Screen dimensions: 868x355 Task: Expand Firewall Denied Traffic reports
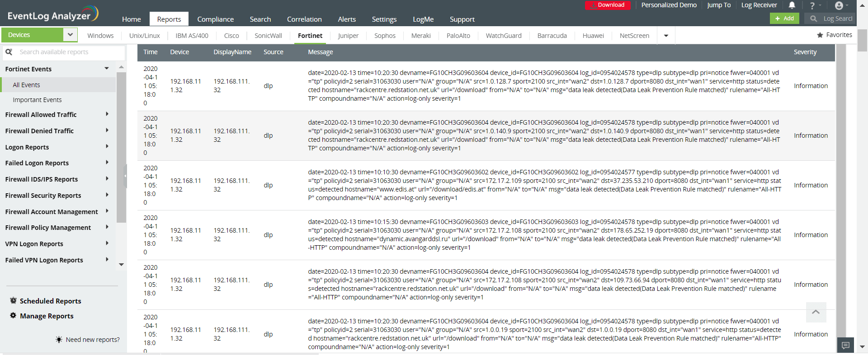[107, 131]
